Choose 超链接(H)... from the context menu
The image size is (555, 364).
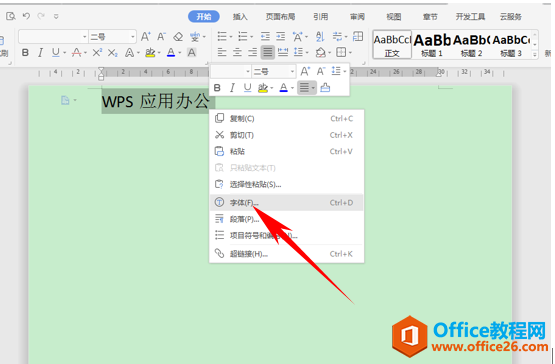pyautogui.click(x=286, y=254)
